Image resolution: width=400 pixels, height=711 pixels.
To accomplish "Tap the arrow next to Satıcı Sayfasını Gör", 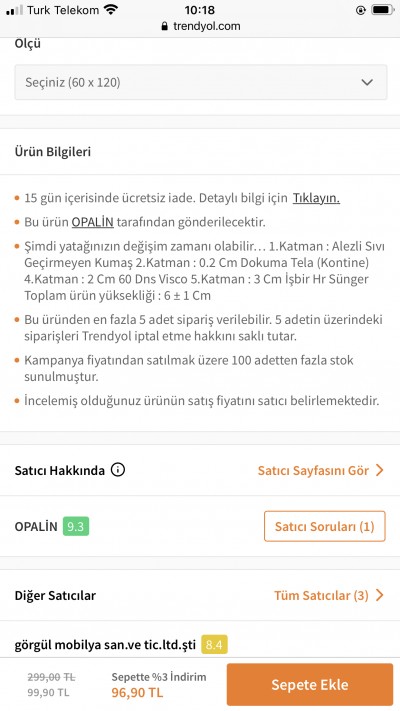I will [380, 470].
